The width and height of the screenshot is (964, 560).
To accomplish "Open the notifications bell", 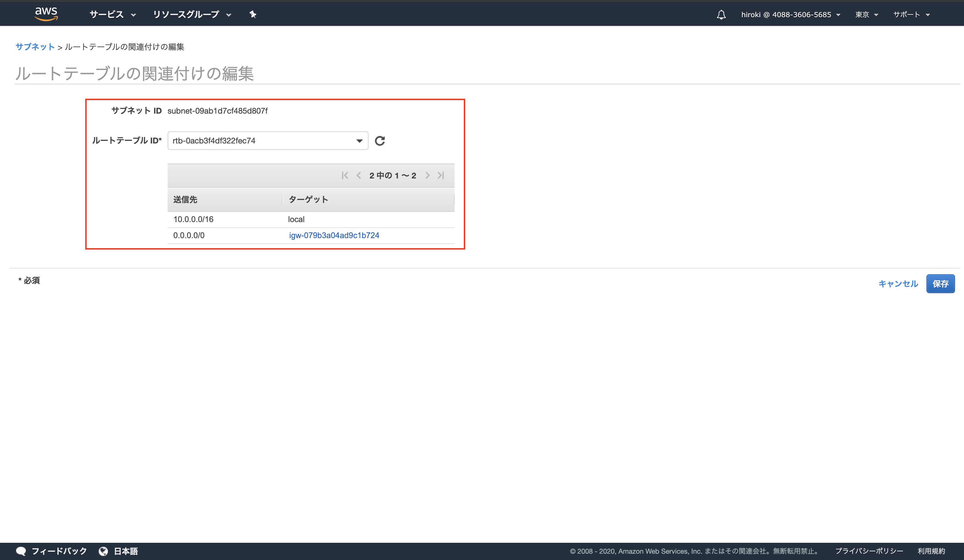I will (x=721, y=14).
